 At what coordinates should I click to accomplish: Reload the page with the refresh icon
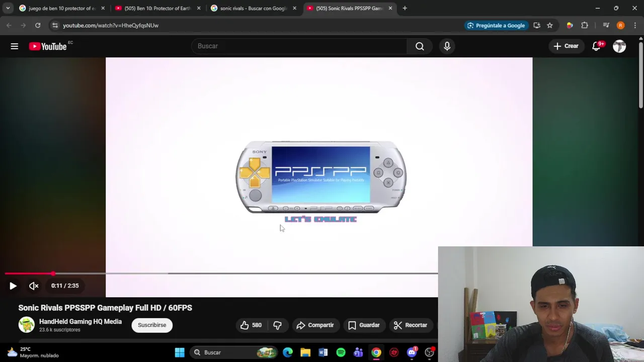[x=38, y=25]
